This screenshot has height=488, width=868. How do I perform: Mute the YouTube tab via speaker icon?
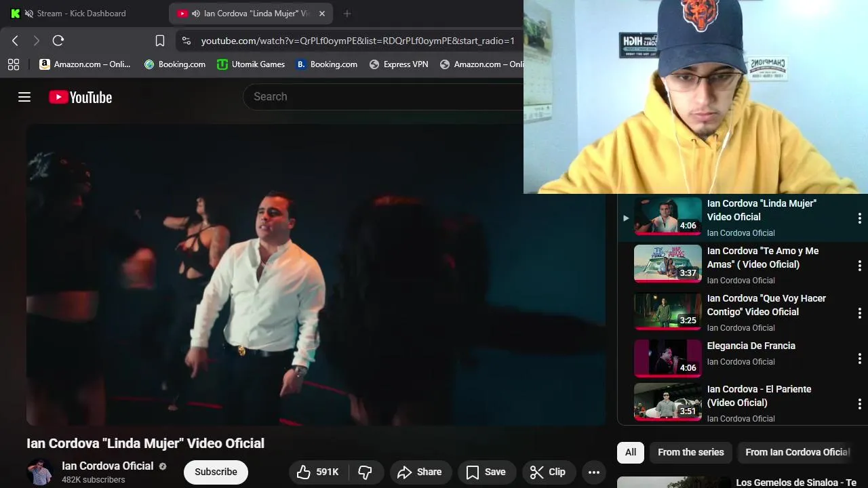196,14
